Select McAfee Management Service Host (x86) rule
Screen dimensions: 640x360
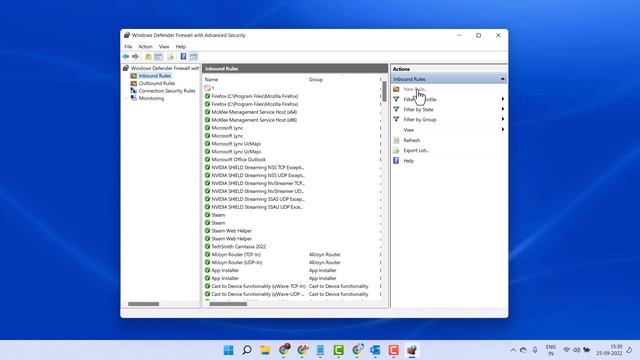coord(254,120)
